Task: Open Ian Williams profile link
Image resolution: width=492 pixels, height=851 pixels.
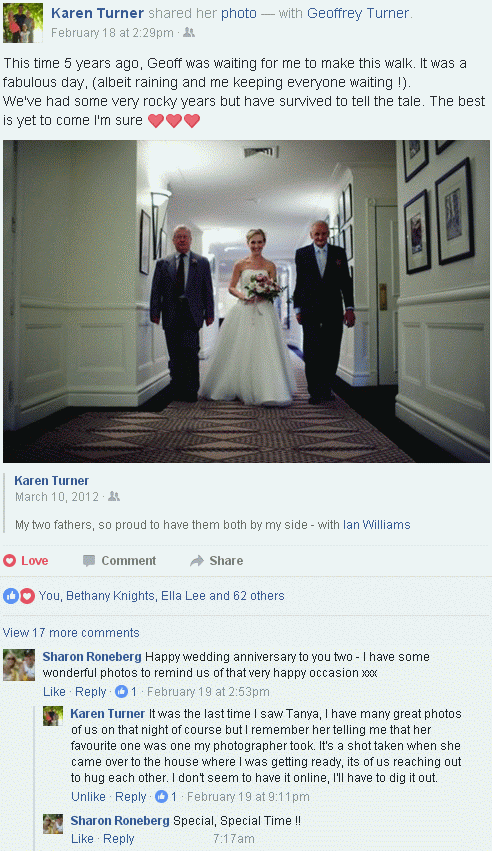Action: click(376, 525)
